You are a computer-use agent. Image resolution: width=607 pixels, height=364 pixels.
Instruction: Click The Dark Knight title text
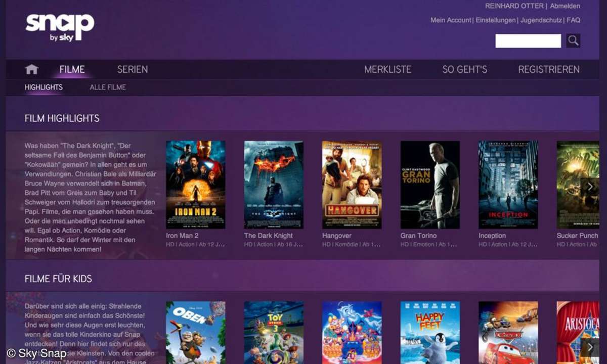point(268,236)
